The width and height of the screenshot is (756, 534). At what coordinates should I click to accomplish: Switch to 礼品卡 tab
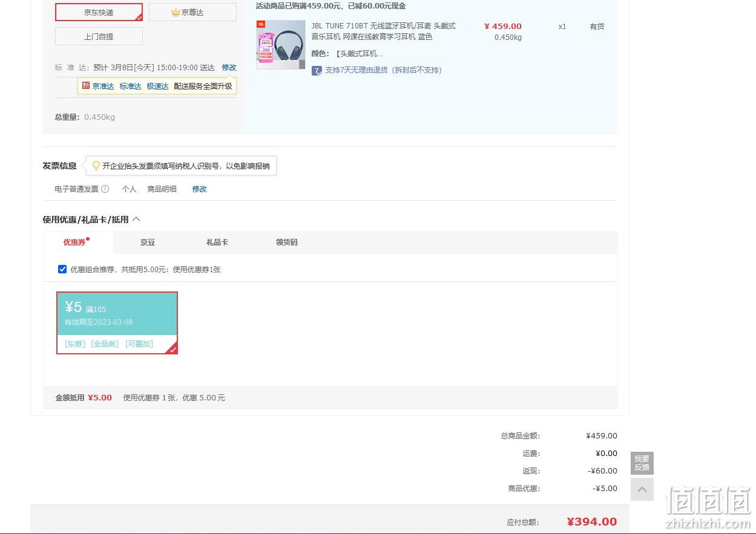click(x=217, y=243)
